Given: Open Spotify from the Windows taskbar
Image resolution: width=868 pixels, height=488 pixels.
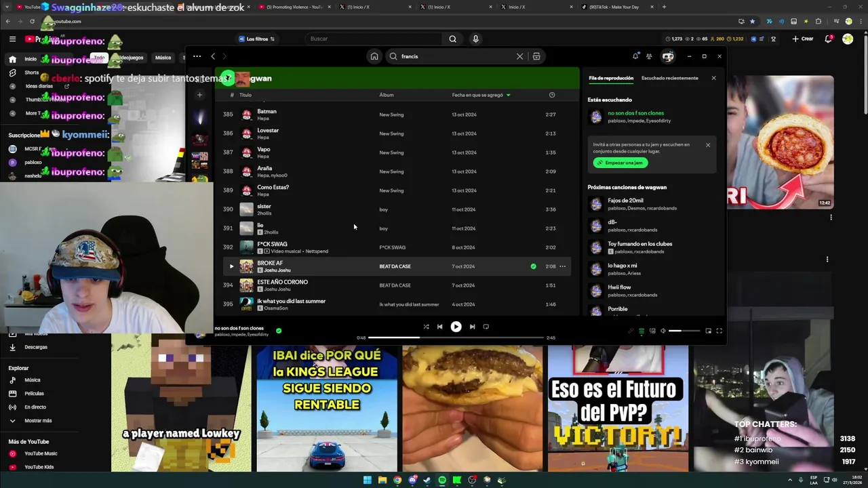Looking at the screenshot, I should [x=442, y=480].
